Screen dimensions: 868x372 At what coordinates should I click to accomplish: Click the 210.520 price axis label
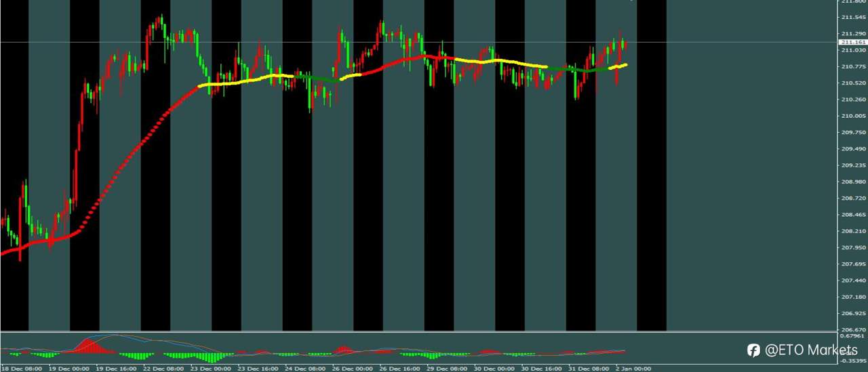click(854, 83)
